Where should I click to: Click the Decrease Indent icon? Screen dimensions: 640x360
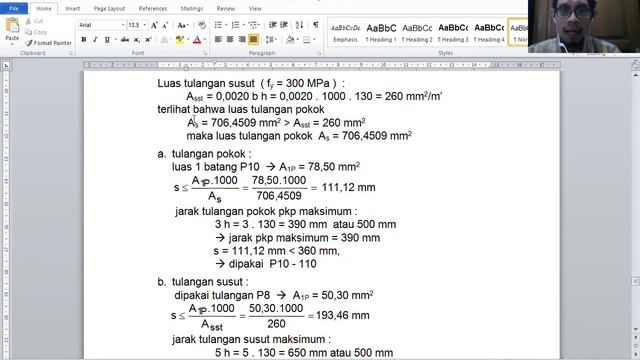273,25
